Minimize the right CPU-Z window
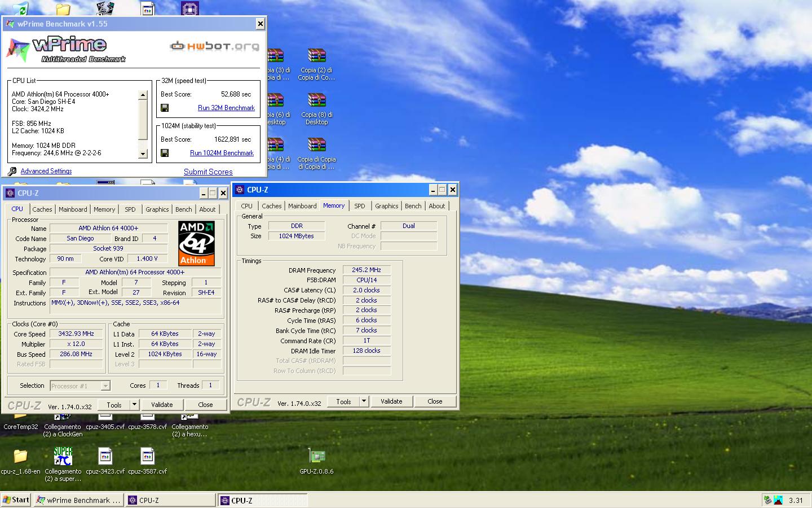The width and height of the screenshot is (812, 508). click(x=433, y=190)
